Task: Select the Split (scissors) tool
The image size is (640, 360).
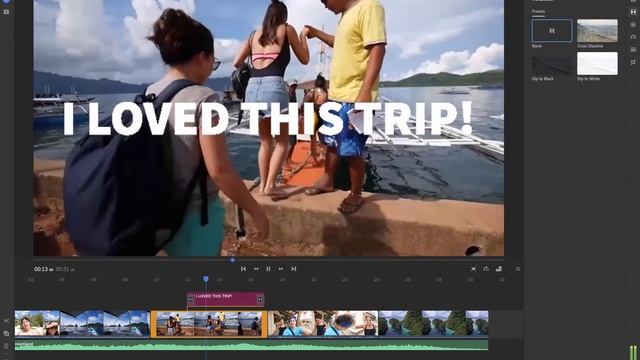Action: (6, 321)
